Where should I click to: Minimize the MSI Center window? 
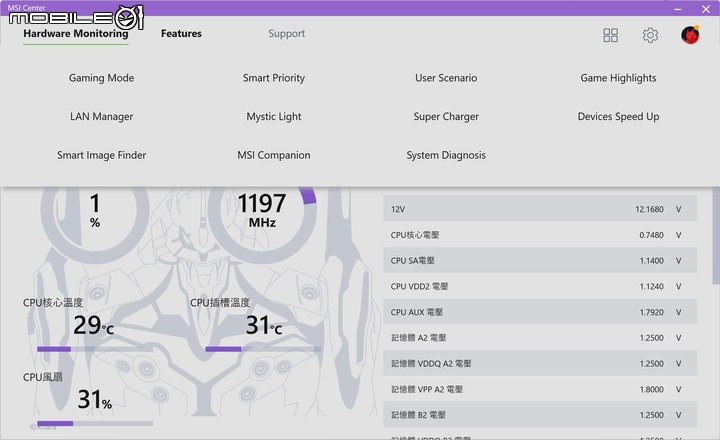coord(678,9)
